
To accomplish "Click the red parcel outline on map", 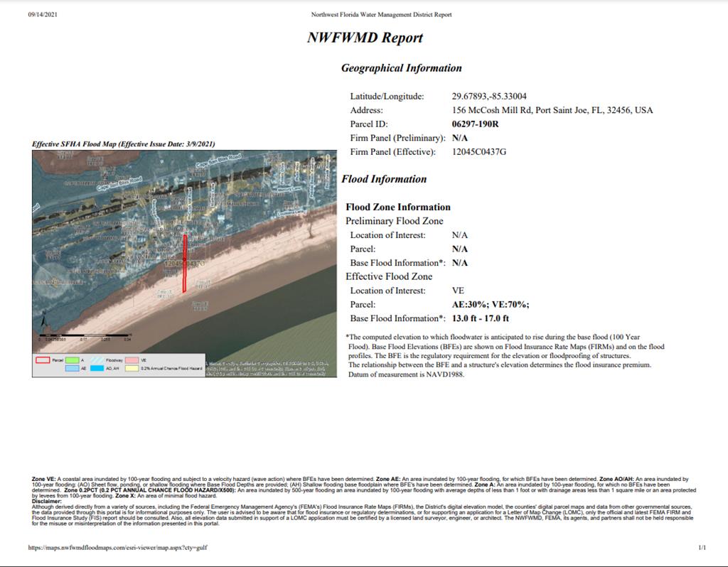I will [185, 264].
